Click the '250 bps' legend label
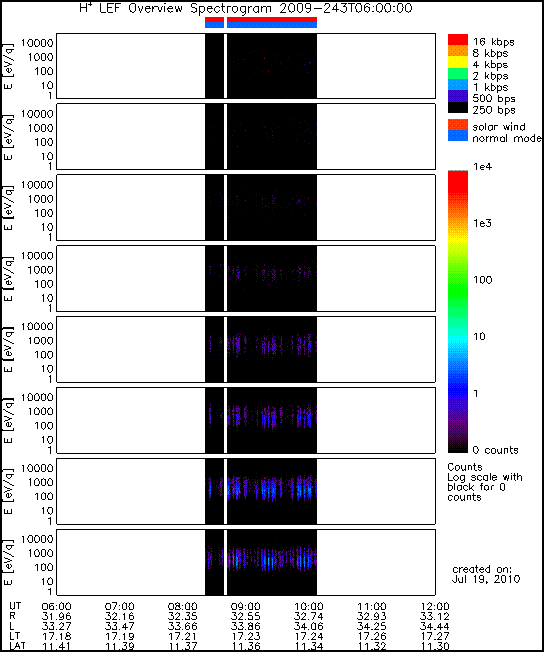 [x=494, y=110]
